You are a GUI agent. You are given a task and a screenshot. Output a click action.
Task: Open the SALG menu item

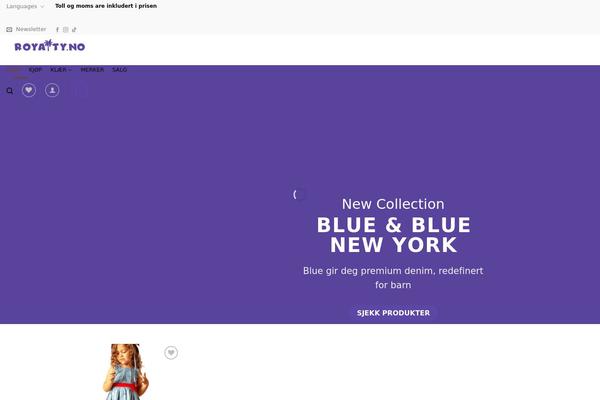(119, 70)
